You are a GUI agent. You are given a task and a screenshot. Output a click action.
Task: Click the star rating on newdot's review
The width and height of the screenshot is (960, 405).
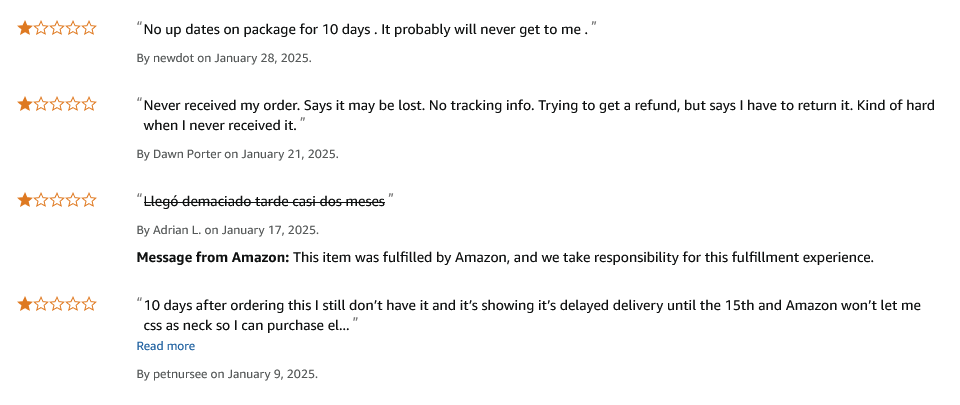pos(57,28)
